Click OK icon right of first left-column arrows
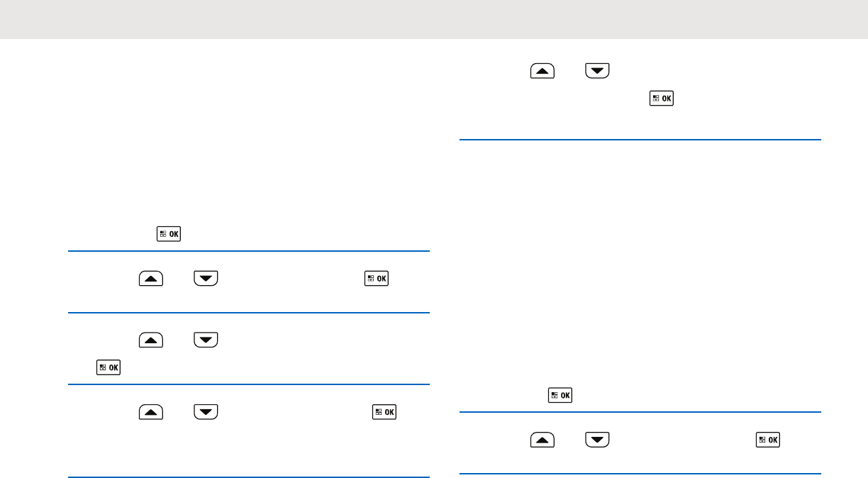The height and width of the screenshot is (478, 868). pyautogui.click(x=377, y=279)
